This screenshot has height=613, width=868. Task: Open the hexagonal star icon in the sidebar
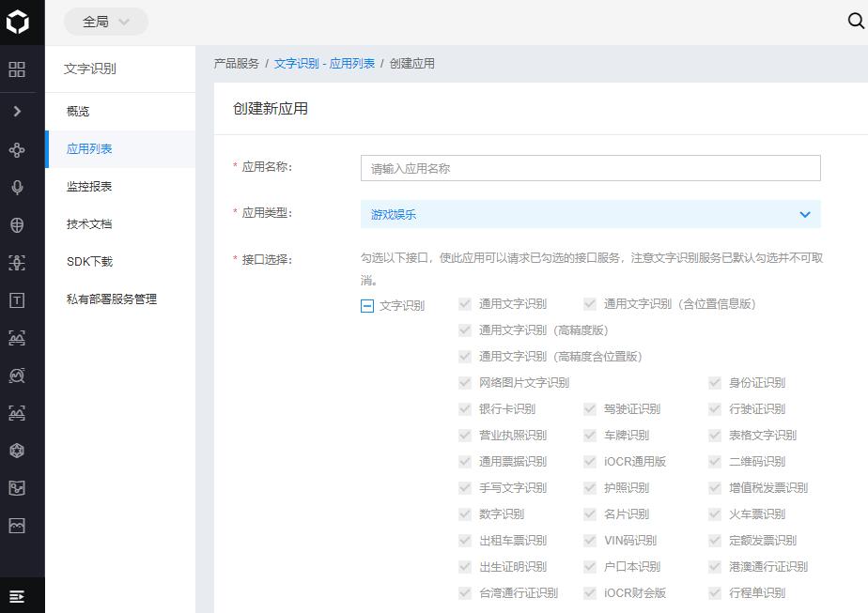(x=17, y=451)
